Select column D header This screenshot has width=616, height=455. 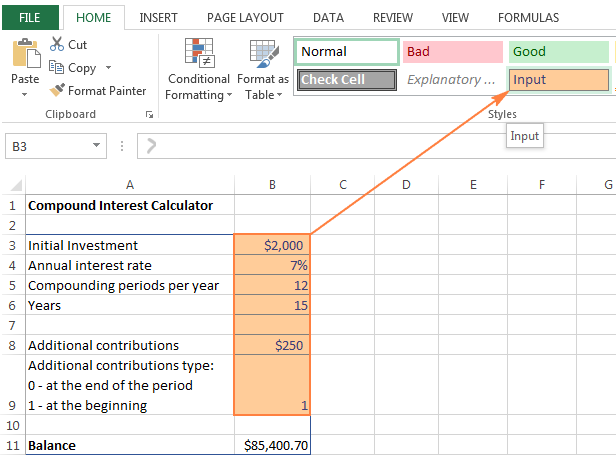click(x=407, y=184)
